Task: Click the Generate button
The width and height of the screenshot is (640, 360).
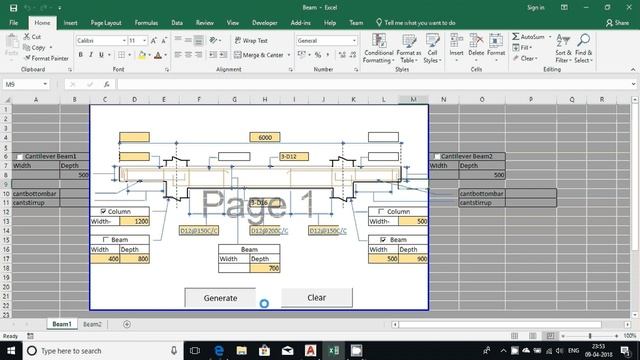Action: [220, 298]
